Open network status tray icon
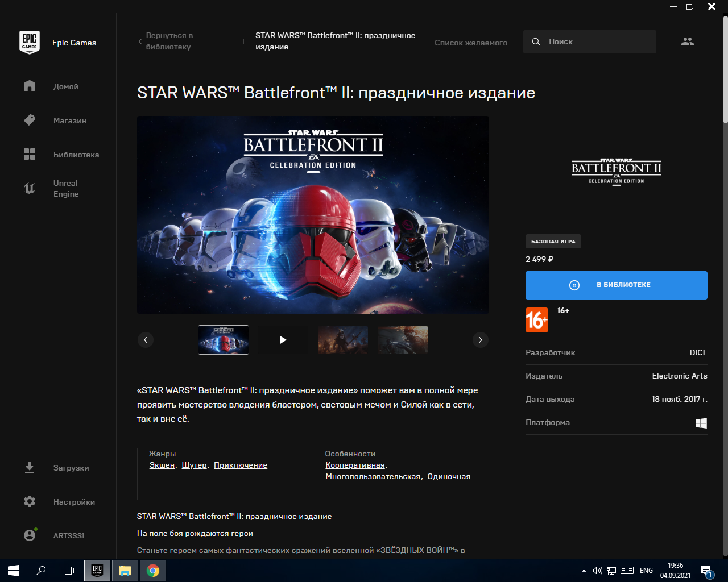The image size is (728, 582). (611, 571)
